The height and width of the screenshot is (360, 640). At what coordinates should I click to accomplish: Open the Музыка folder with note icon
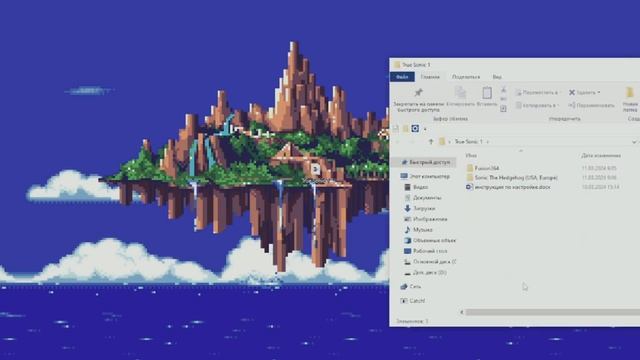pyautogui.click(x=418, y=230)
